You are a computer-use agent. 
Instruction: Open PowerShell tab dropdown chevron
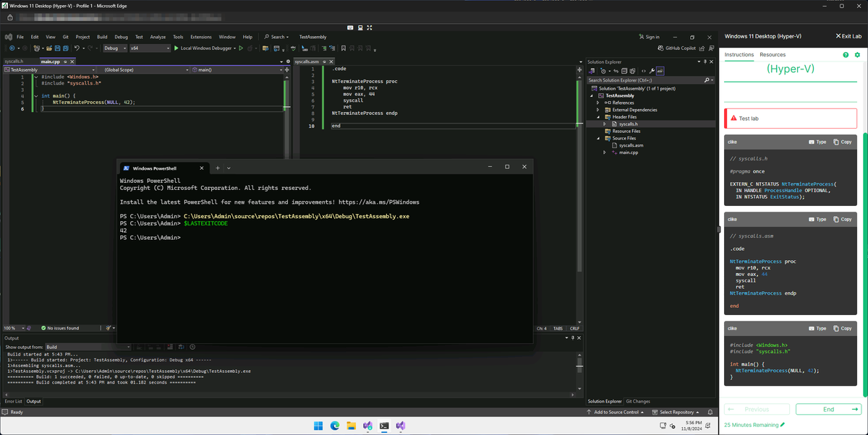(x=229, y=168)
